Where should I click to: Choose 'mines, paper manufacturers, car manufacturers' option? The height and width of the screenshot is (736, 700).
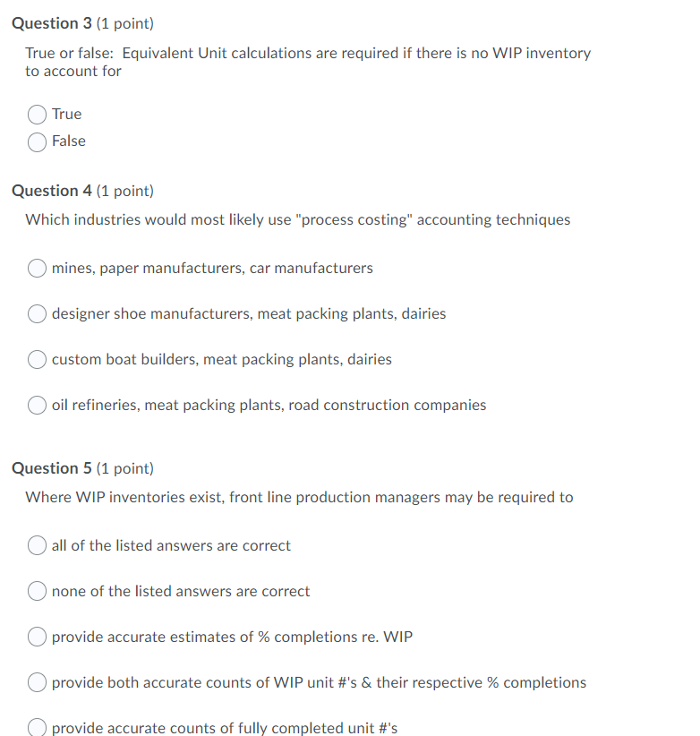[37, 268]
